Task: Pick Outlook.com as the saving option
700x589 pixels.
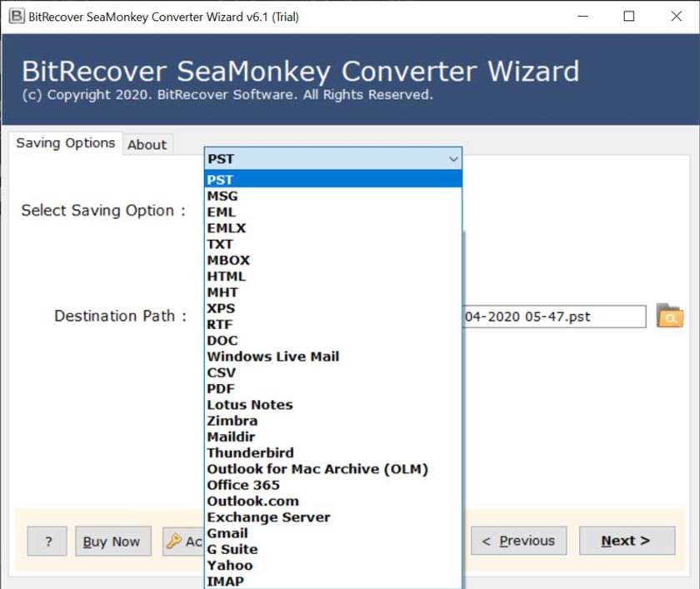Action: click(x=333, y=501)
